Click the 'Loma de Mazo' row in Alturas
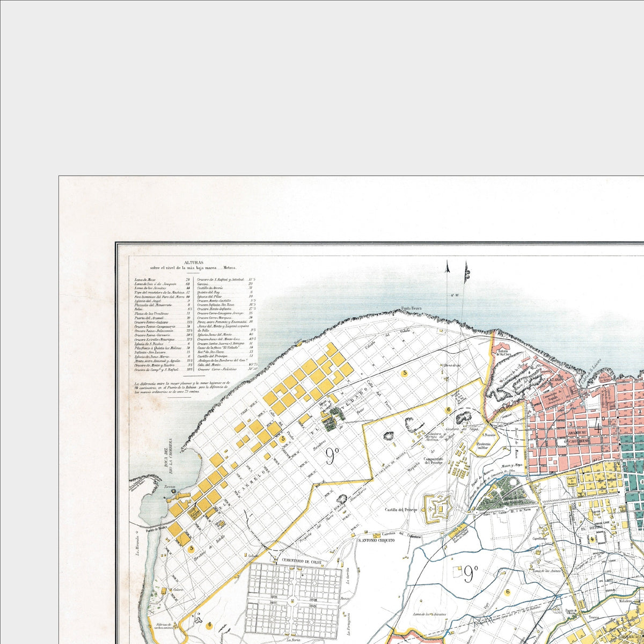This screenshot has width=644, height=644. (162, 280)
